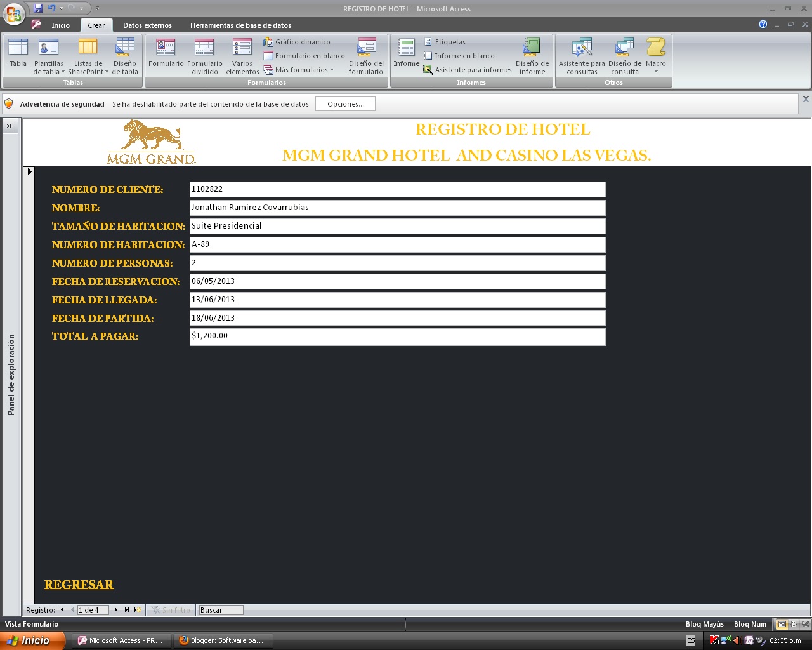Click the NUMERO DE PERSONAS field
The width and height of the screenshot is (812, 650).
[397, 263]
